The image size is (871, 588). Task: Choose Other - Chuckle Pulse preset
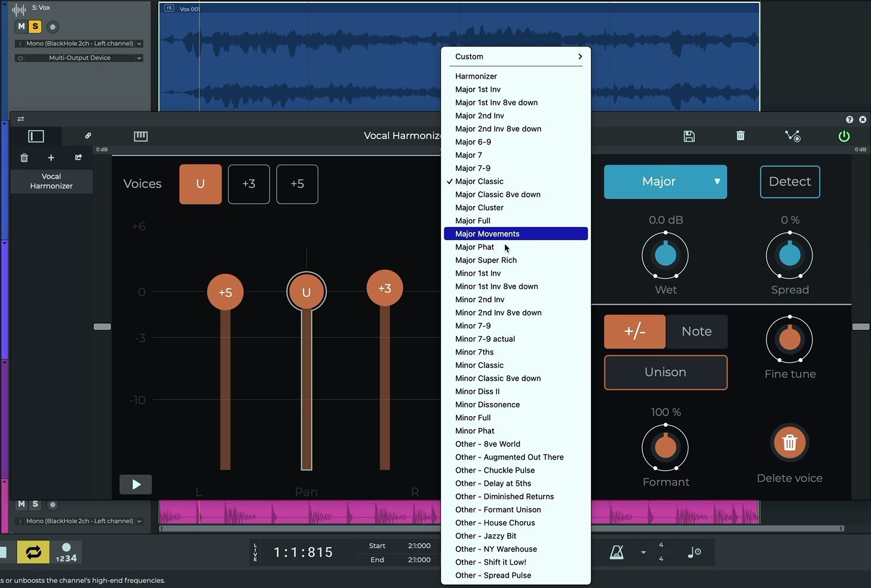tap(516, 470)
